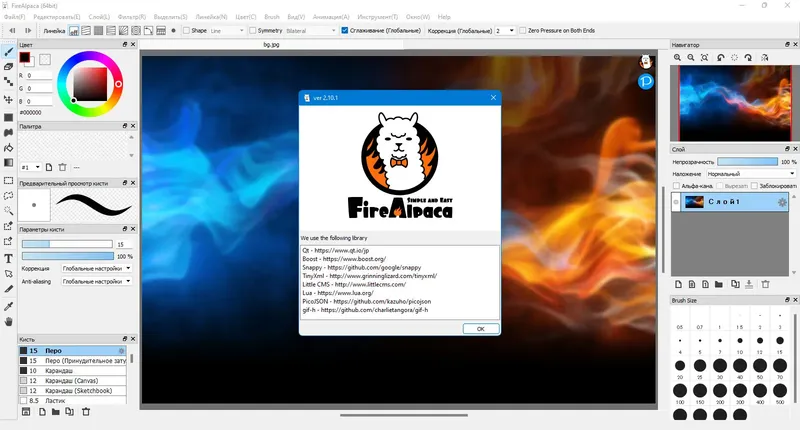Select the Magic Wand tool
The width and height of the screenshot is (800, 430).
tap(8, 211)
